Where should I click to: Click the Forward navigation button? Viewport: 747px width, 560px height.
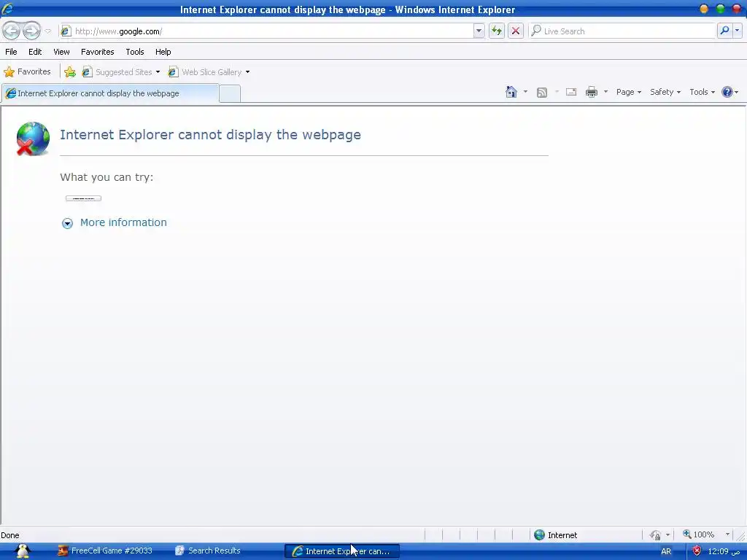[31, 31]
